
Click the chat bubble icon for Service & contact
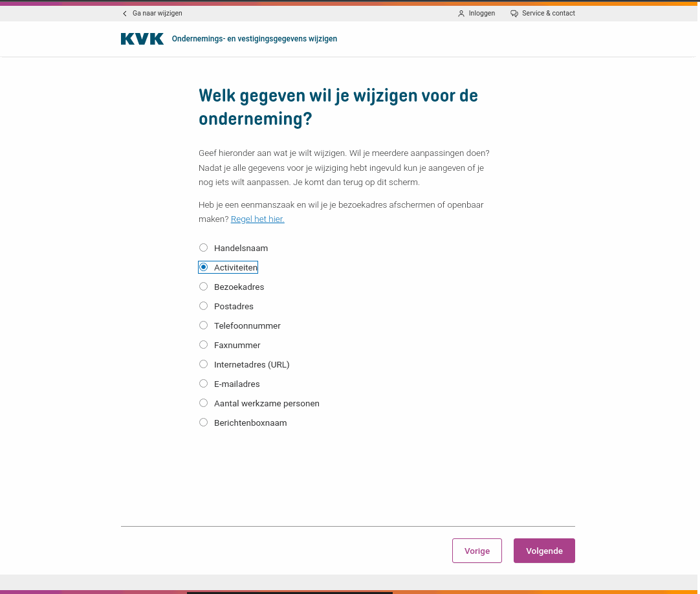tap(514, 14)
